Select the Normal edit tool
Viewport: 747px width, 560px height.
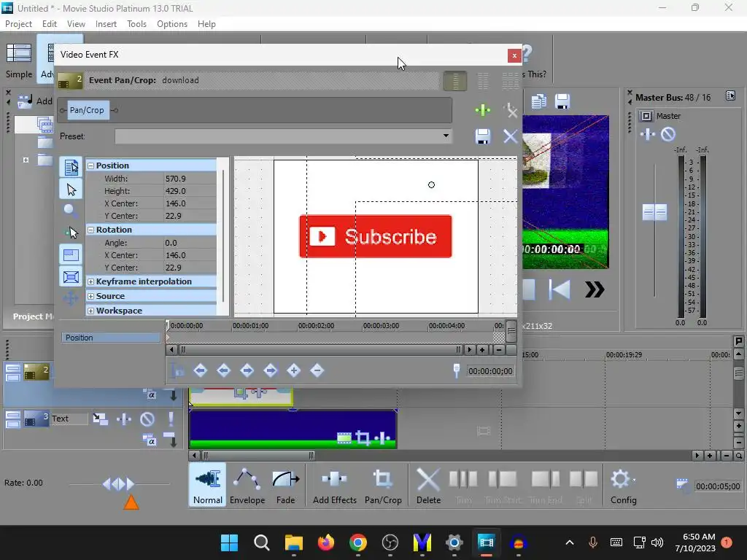[x=208, y=485]
